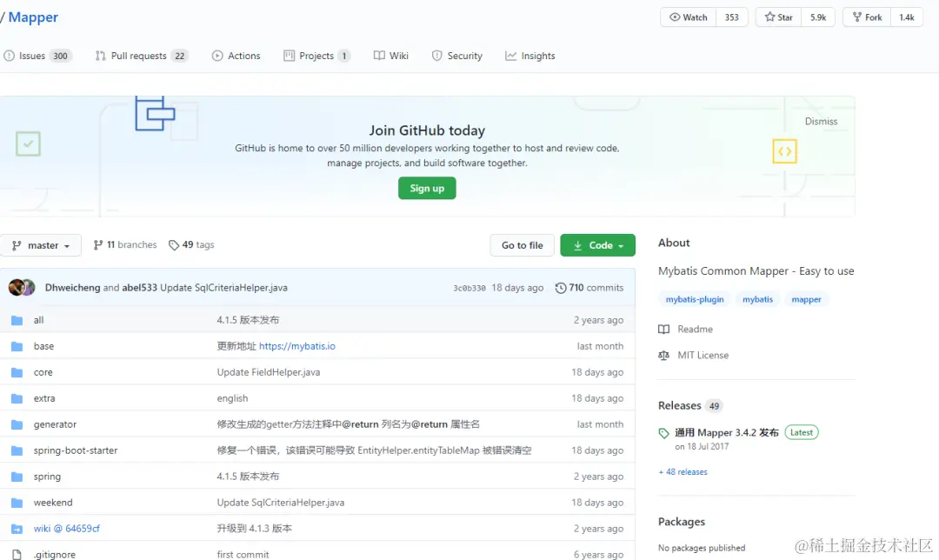The width and height of the screenshot is (939, 560).
Task: Open the base folder
Action: [43, 346]
